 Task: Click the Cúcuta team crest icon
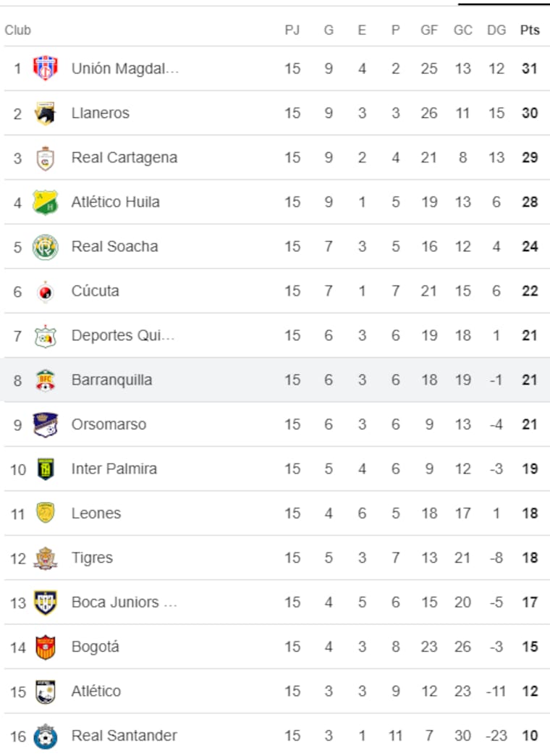46,291
